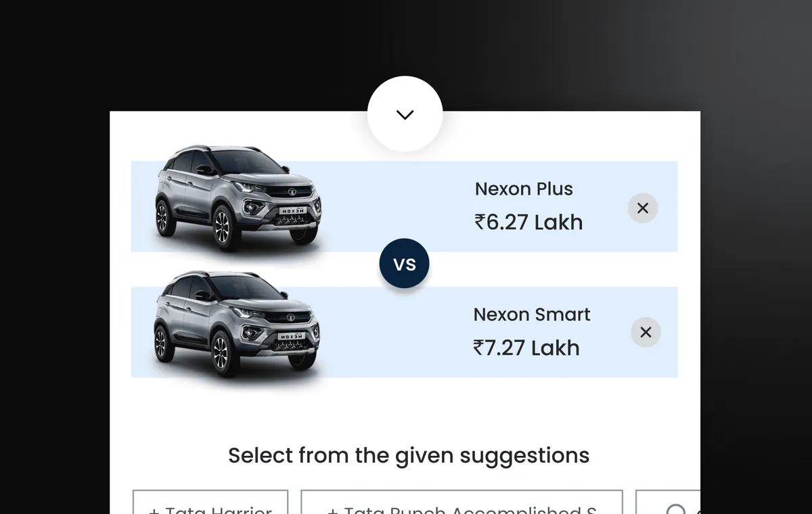Select the Nexon Plus variant name

click(524, 189)
